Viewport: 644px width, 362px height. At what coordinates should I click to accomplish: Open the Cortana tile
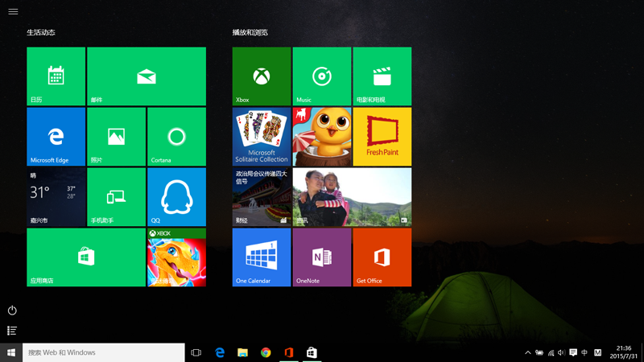[176, 137]
